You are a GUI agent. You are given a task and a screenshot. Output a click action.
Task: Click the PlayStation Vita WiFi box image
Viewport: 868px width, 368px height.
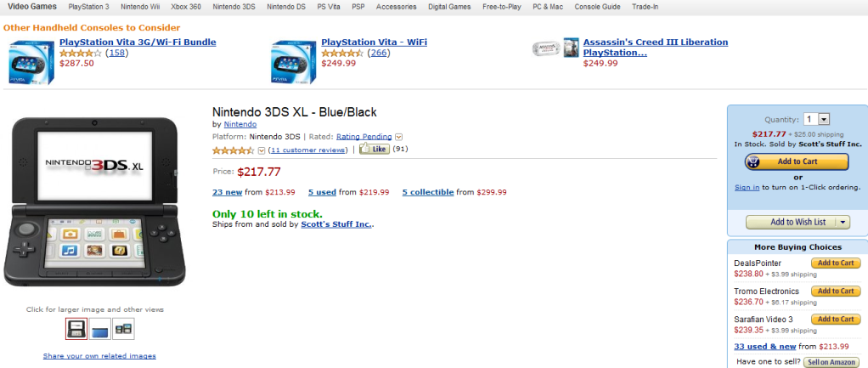point(293,63)
